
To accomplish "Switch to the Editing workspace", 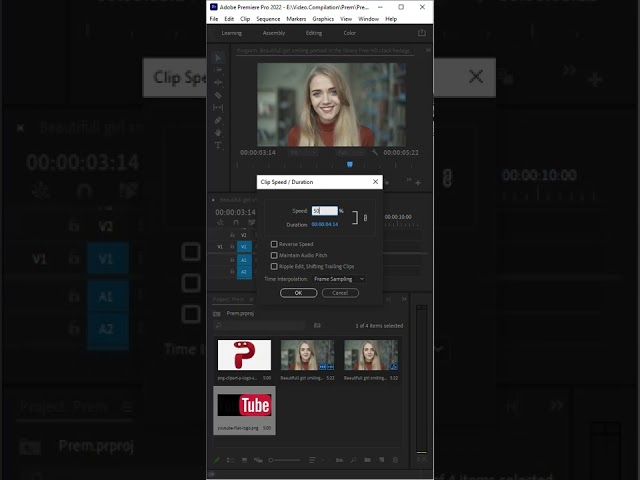I will point(313,33).
